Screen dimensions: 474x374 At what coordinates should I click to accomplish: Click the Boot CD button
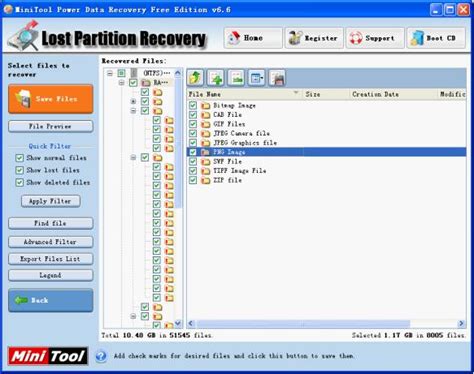click(436, 38)
